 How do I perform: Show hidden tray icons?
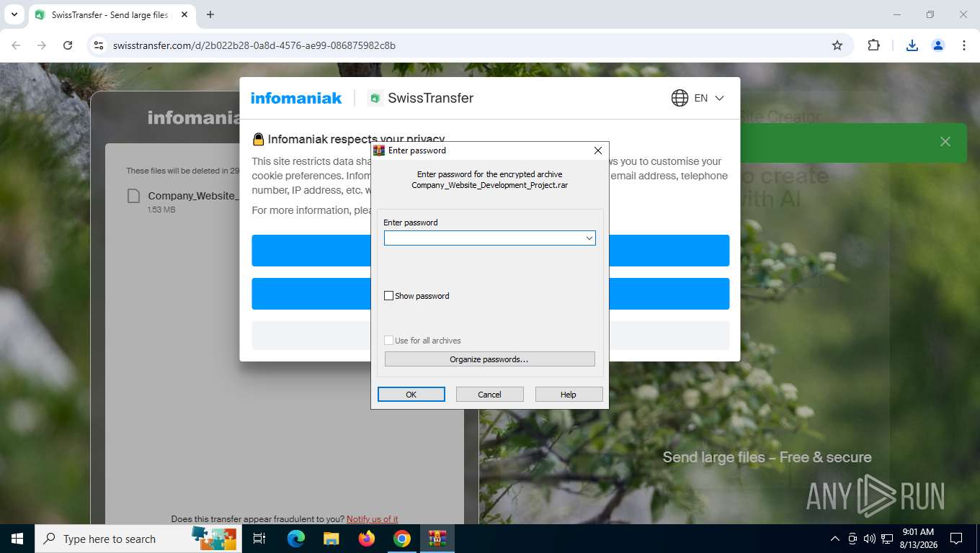coord(835,539)
